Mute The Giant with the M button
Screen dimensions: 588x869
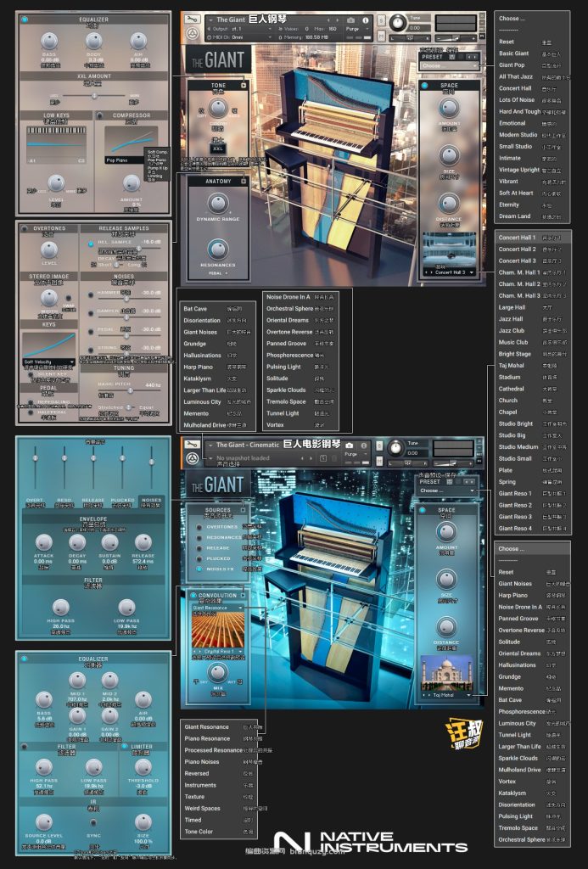pyautogui.click(x=381, y=35)
